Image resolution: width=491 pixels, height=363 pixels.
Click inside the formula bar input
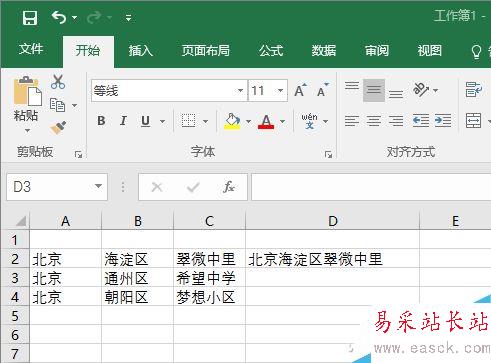(371, 187)
